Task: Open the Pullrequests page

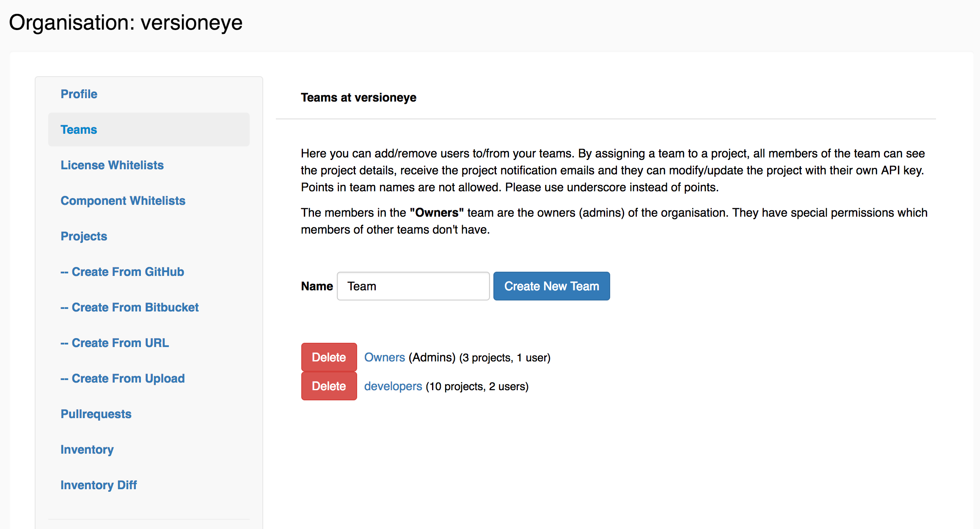Action: pyautogui.click(x=96, y=414)
